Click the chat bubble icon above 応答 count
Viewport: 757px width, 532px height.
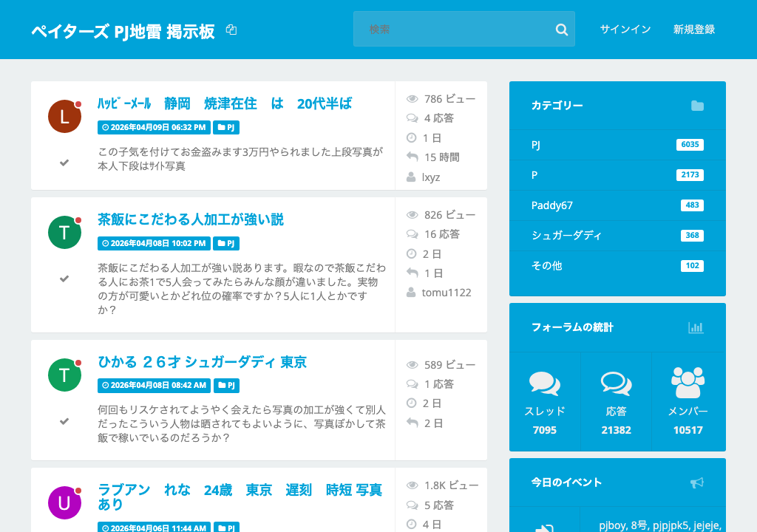(x=617, y=383)
